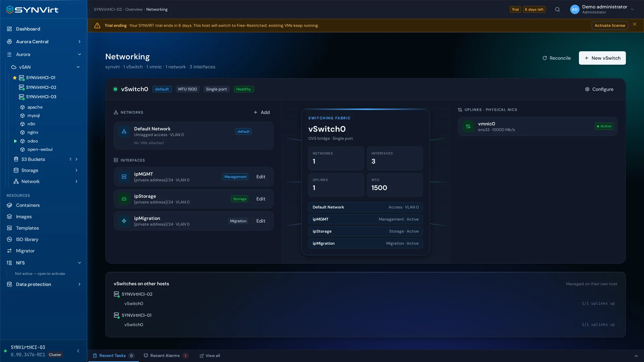The width and height of the screenshot is (644, 362).
Task: Collapse the NFS section chevron
Action: [x=79, y=263]
